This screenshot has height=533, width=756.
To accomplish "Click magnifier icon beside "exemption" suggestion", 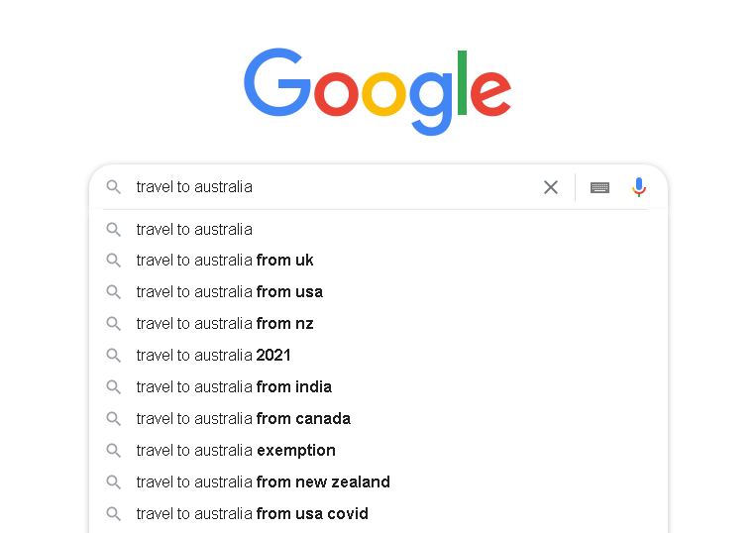I will coord(114,451).
